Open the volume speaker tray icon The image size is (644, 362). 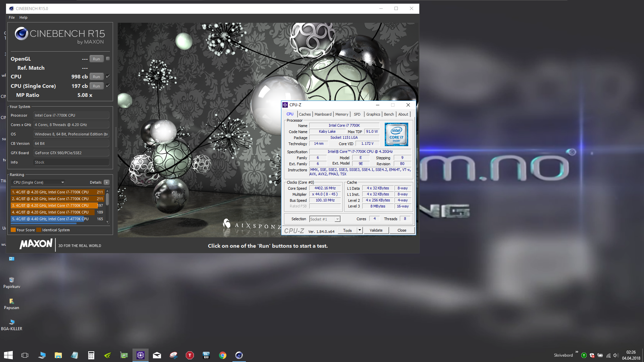pos(616,355)
